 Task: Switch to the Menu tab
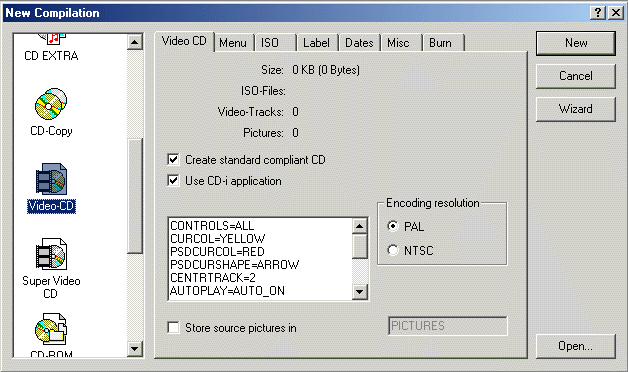pos(233,43)
